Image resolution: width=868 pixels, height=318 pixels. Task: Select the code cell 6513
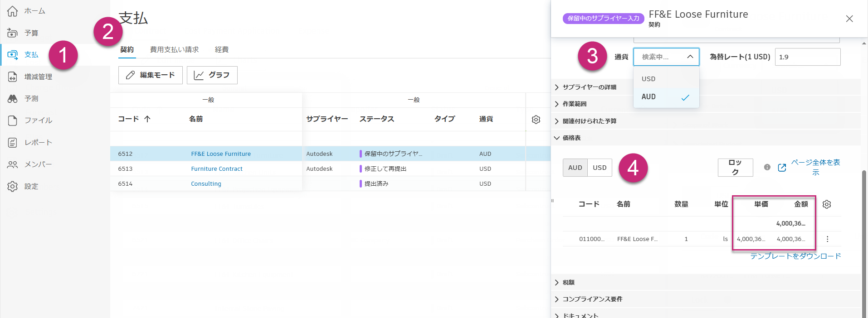point(125,169)
